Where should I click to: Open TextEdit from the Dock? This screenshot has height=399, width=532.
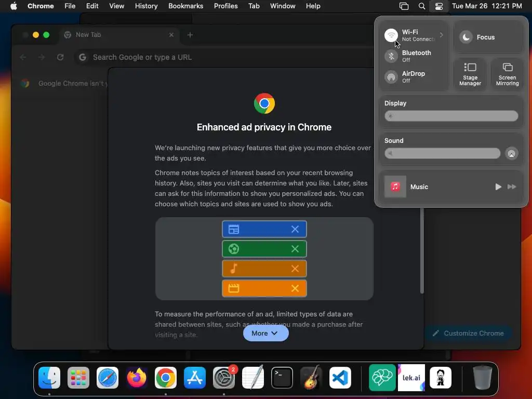(x=253, y=377)
